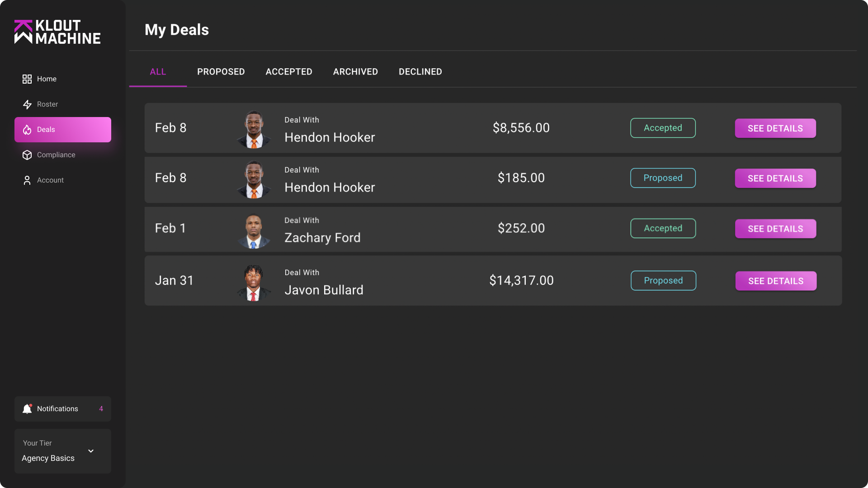
Task: Open the Your Tier chevron
Action: [90, 451]
